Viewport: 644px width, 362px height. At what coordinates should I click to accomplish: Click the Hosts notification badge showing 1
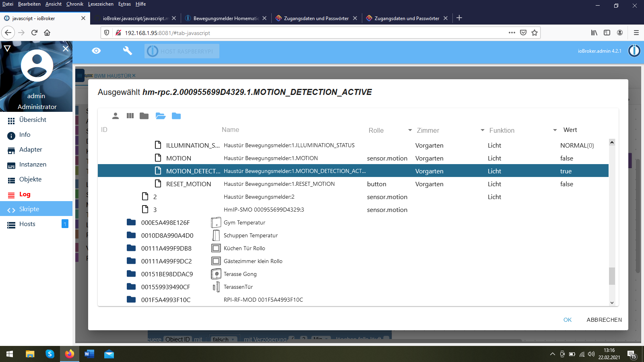click(x=65, y=224)
